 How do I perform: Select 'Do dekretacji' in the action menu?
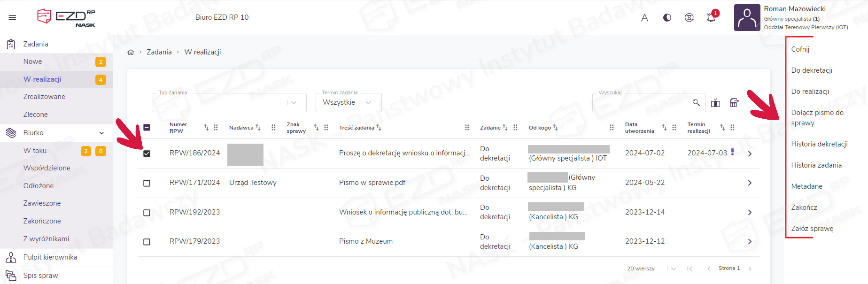(812, 70)
